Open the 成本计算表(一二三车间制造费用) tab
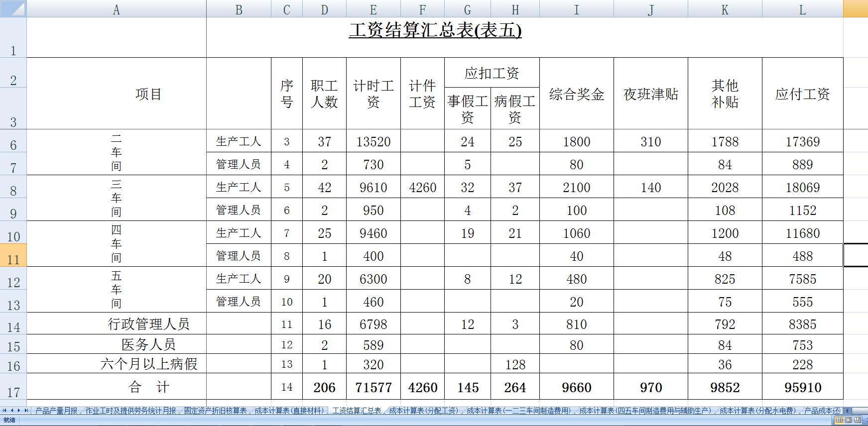The image size is (868, 426). [518, 411]
